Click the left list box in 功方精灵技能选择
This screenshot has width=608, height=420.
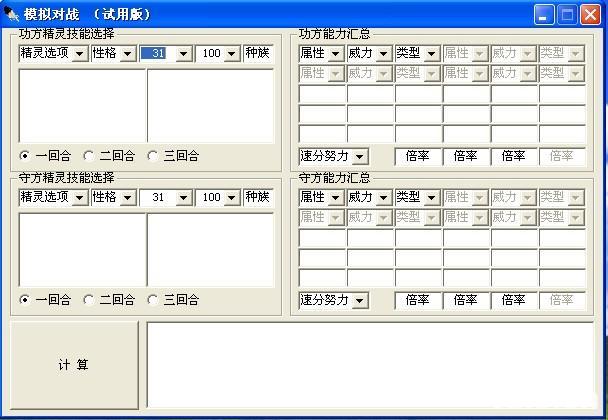[82, 106]
